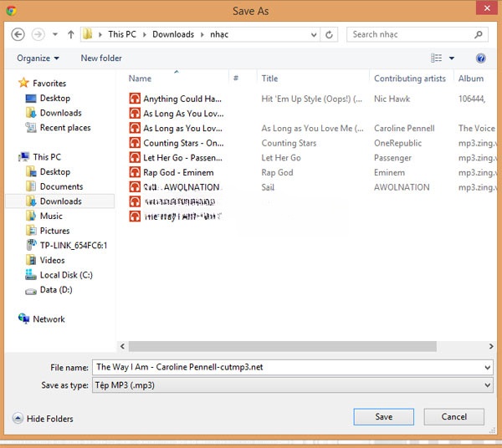Sort by the # column header

(x=236, y=79)
